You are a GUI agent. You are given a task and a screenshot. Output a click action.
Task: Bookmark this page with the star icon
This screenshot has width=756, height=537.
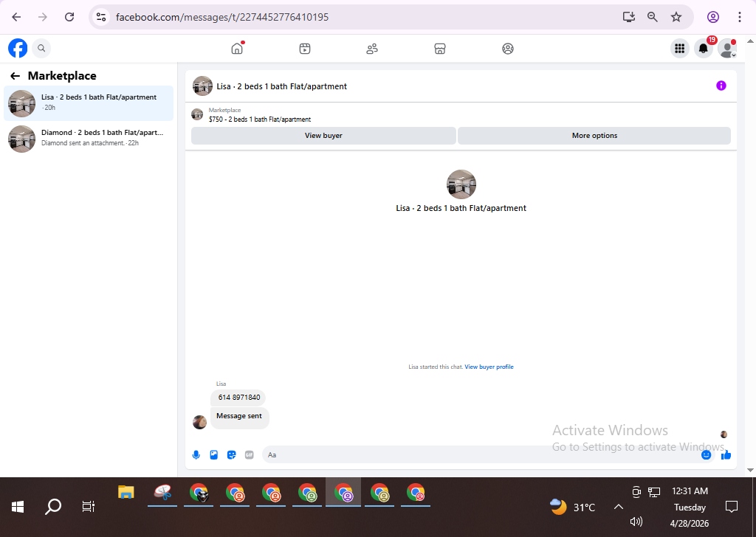tap(676, 17)
